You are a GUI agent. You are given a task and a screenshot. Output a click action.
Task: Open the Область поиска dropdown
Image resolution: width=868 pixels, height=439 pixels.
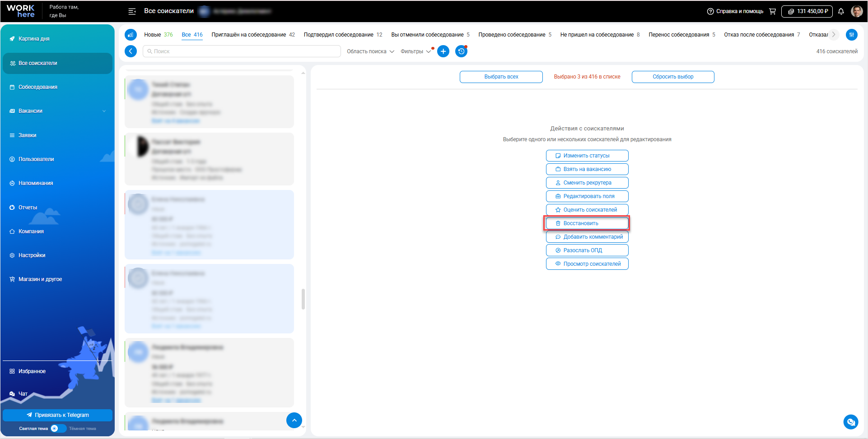tap(370, 51)
